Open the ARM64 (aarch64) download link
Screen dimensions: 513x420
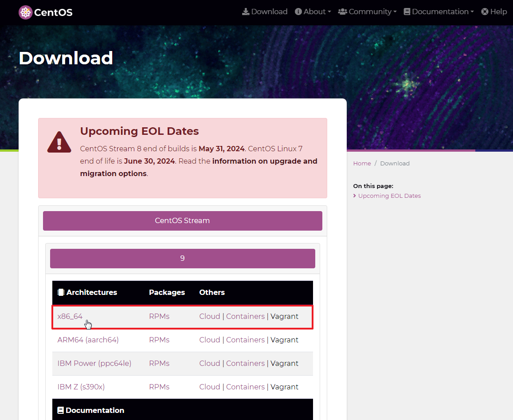(x=88, y=340)
